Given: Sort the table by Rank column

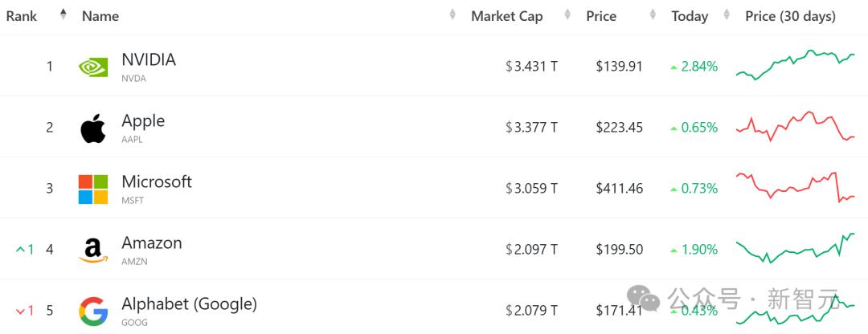Looking at the screenshot, I should 22,16.
